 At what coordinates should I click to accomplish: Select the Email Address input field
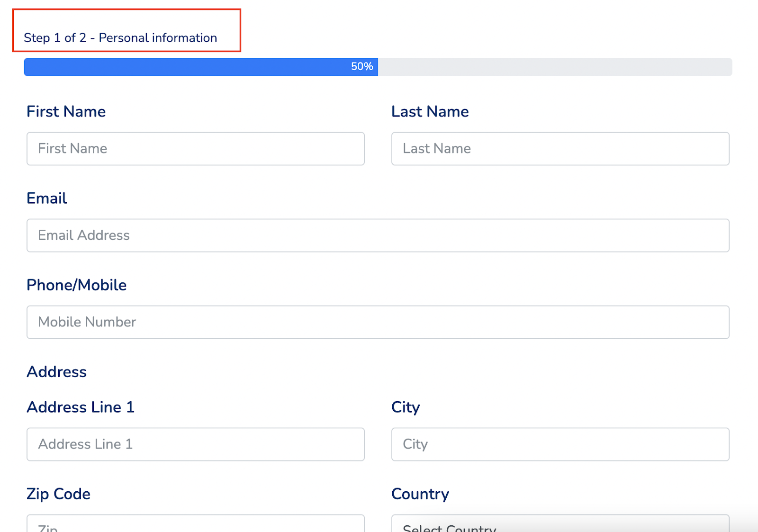click(x=378, y=235)
